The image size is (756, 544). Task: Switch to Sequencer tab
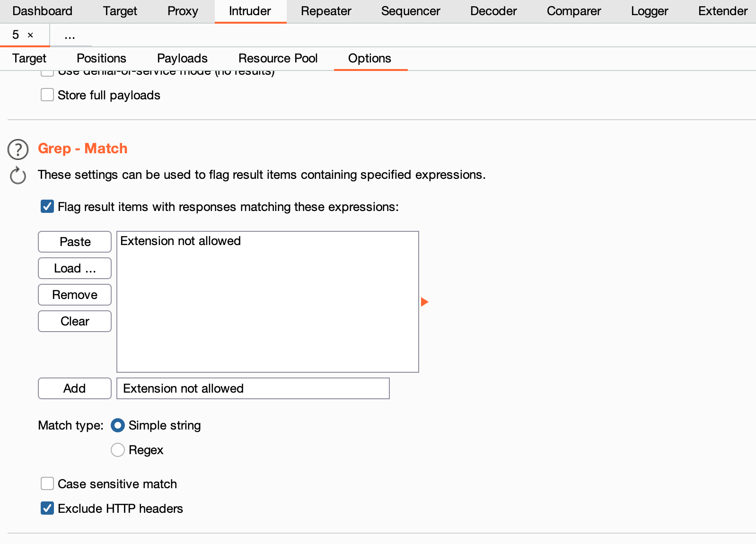tap(411, 11)
